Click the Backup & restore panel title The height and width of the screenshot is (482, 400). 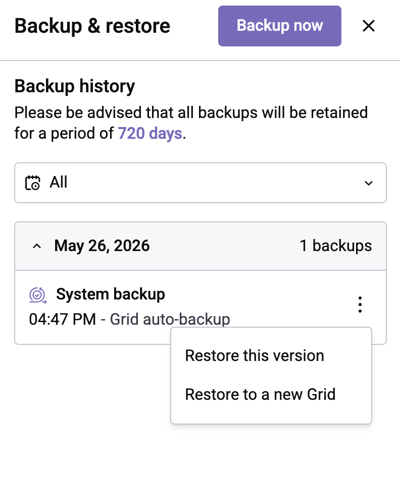coord(92,26)
